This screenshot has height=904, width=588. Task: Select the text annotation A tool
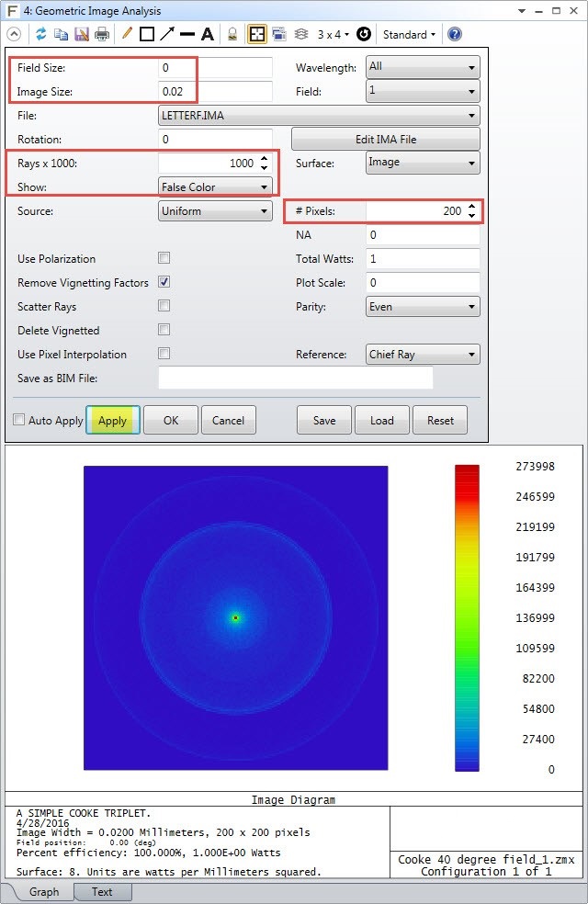tap(208, 35)
